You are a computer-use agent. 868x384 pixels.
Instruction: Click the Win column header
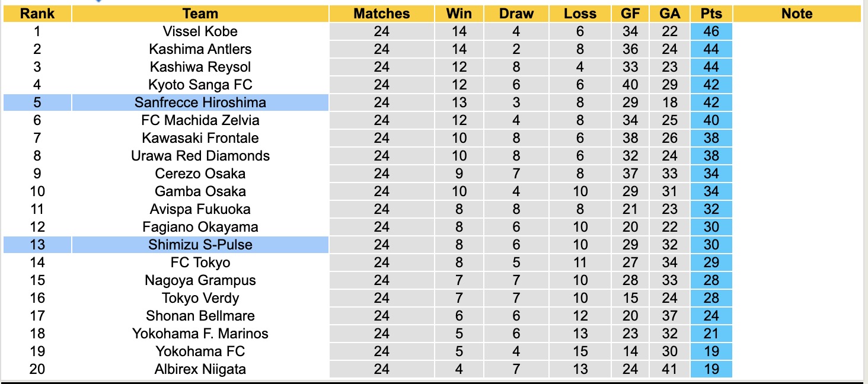(459, 14)
